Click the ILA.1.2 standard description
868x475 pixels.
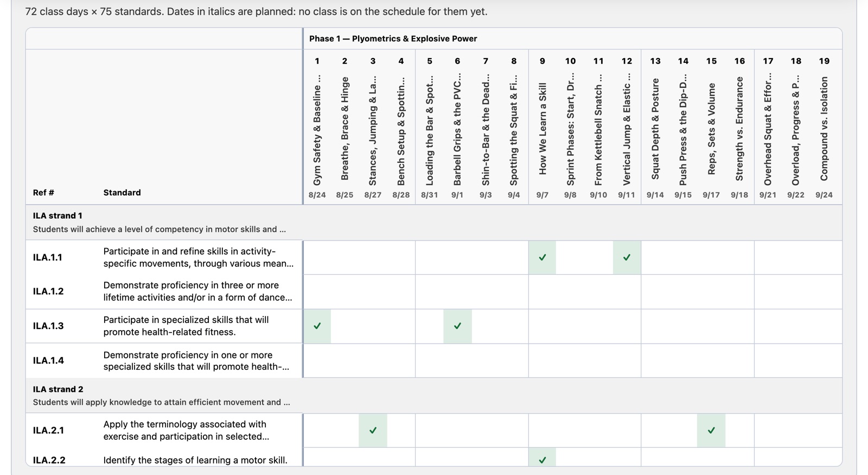197,292
